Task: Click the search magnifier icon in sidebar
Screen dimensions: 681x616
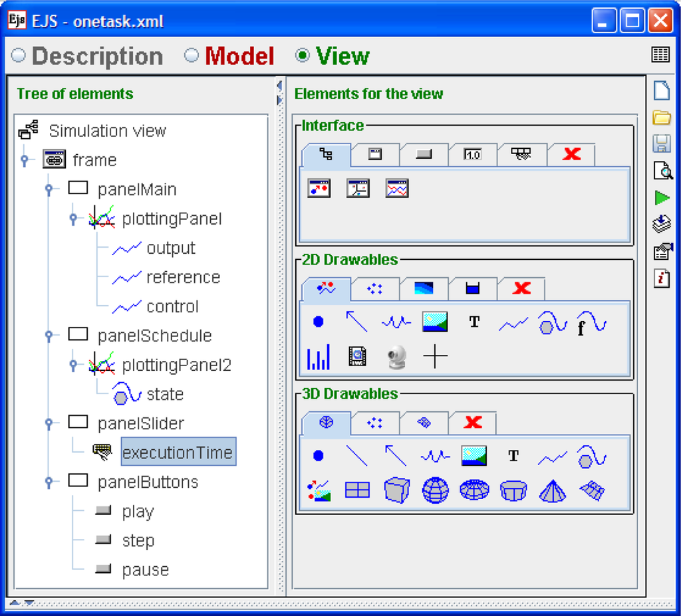Action: pos(662,171)
